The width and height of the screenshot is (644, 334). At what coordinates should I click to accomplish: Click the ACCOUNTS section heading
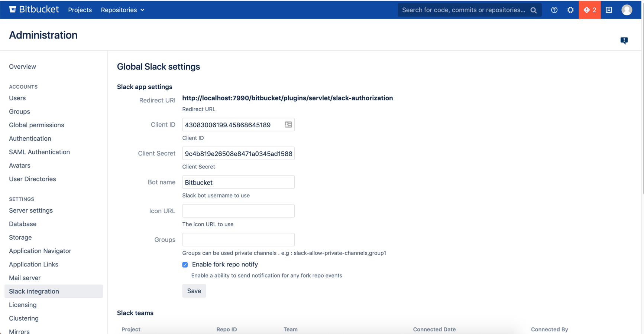tap(23, 87)
